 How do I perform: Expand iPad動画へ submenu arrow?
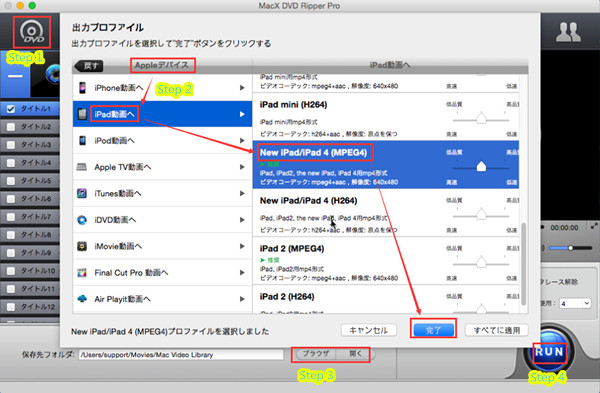242,114
